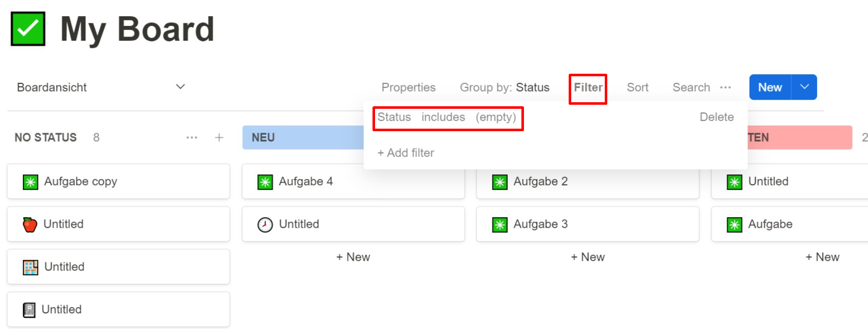Select the NEU blue column header
This screenshot has width=868, height=329.
(x=303, y=137)
